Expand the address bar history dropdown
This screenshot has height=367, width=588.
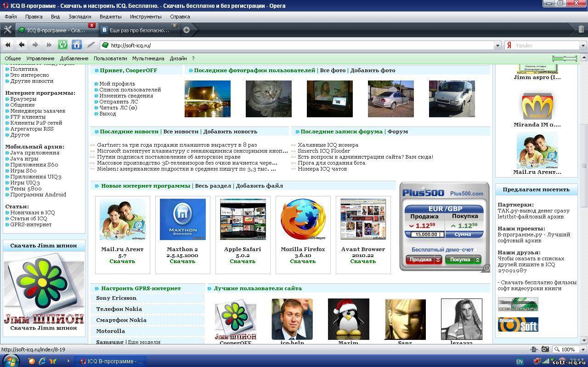[497, 46]
